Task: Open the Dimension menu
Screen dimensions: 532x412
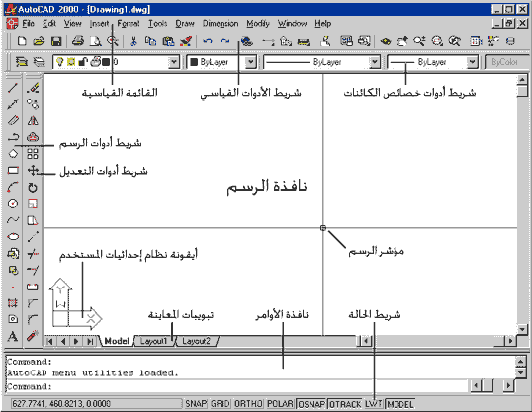Action: [221, 24]
